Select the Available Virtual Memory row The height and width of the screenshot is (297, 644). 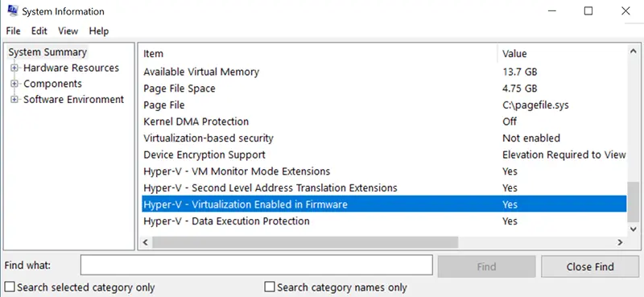pyautogui.click(x=384, y=72)
